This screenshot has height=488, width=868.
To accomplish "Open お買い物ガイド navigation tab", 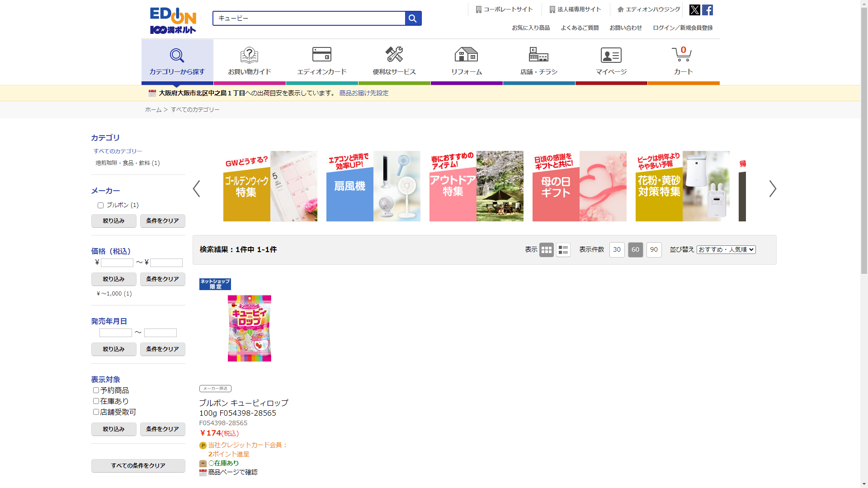I will (x=249, y=61).
